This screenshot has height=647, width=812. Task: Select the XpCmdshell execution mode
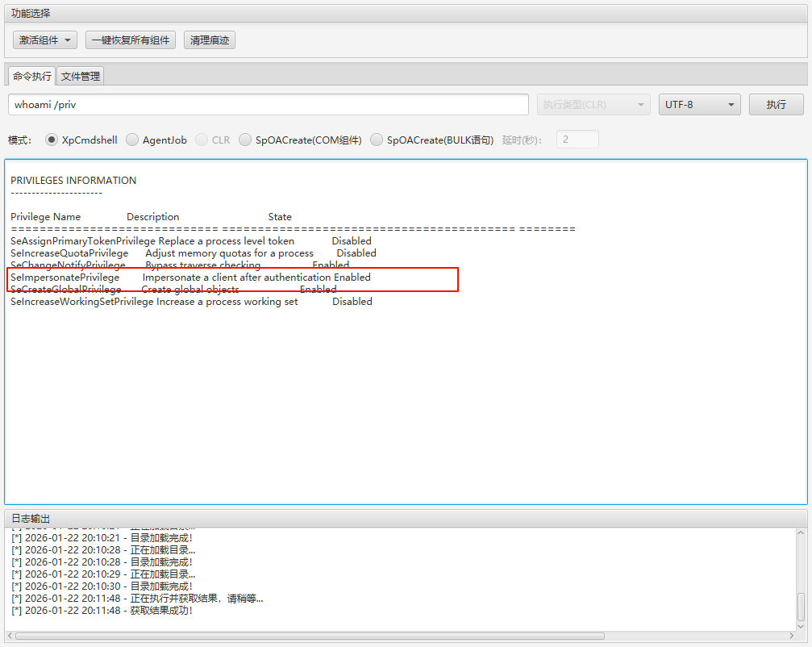52,139
